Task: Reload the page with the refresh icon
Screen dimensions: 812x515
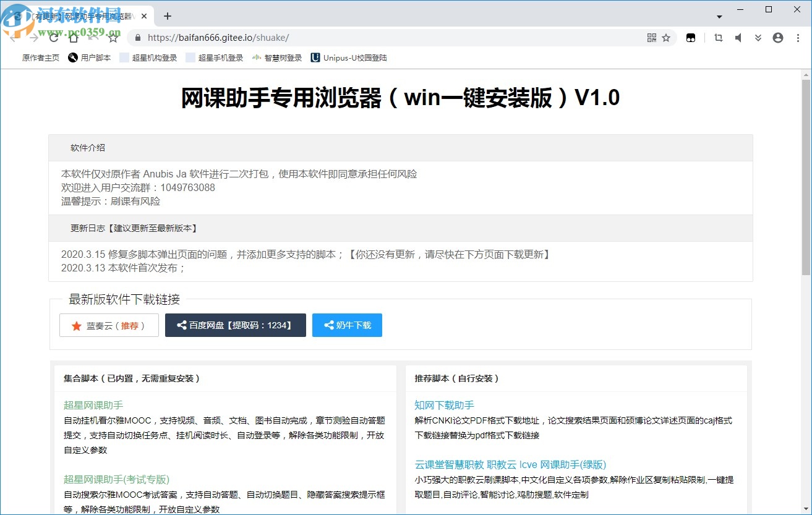Action: (53, 38)
